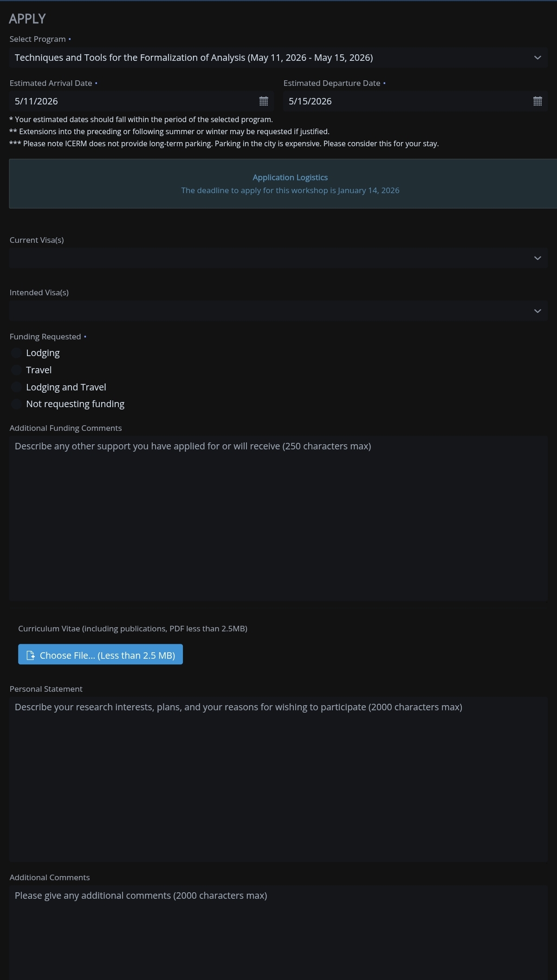Viewport: 557px width, 980px height.
Task: Click the file icon on Choose File button
Action: point(31,655)
